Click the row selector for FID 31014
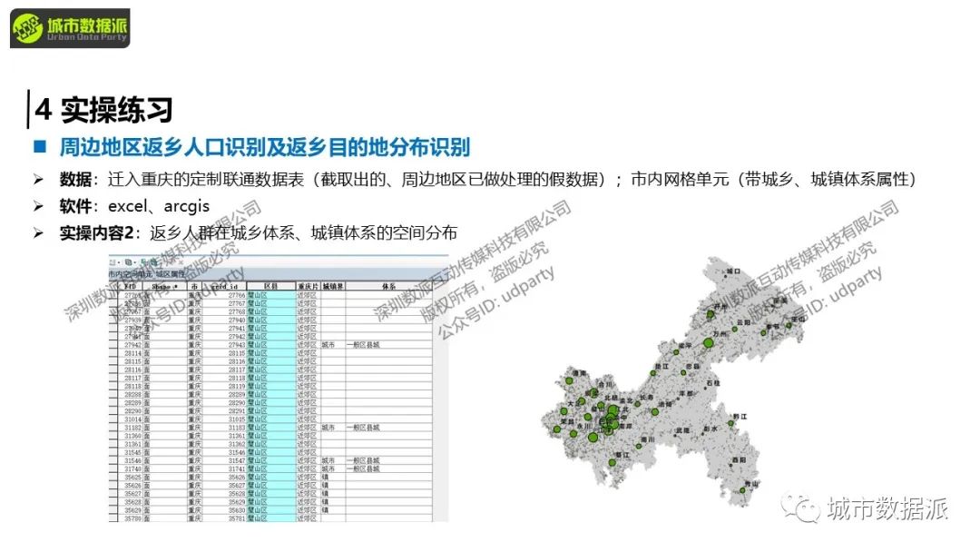The height and width of the screenshot is (552, 980). (x=113, y=419)
